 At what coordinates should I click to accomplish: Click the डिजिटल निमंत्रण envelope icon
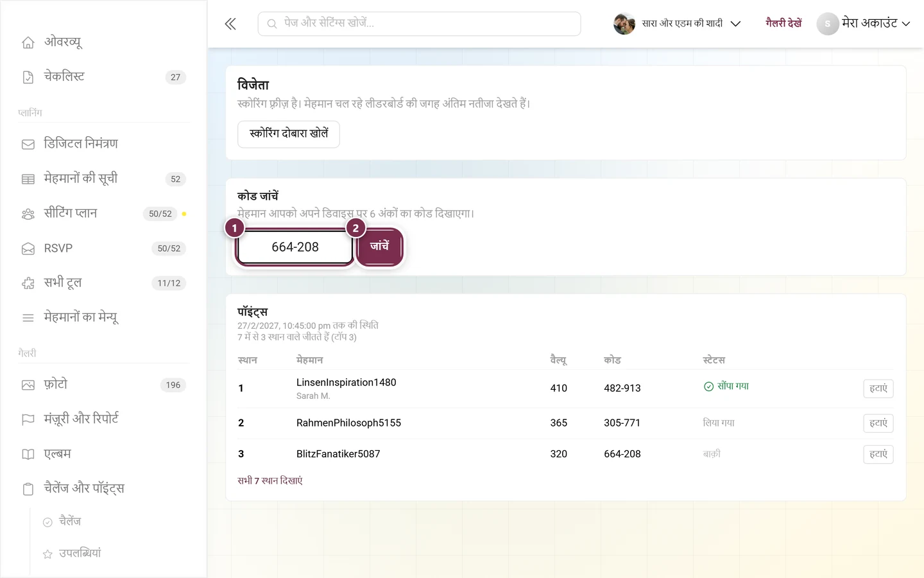click(28, 144)
